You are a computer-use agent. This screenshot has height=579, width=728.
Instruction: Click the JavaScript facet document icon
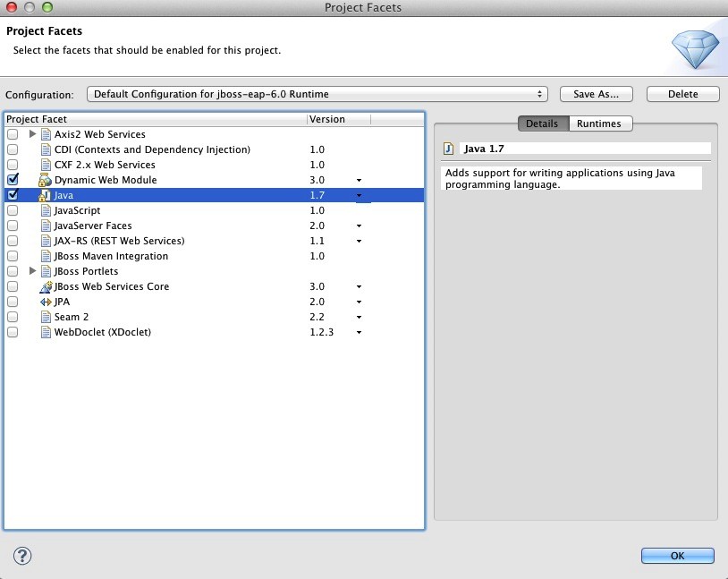point(46,210)
